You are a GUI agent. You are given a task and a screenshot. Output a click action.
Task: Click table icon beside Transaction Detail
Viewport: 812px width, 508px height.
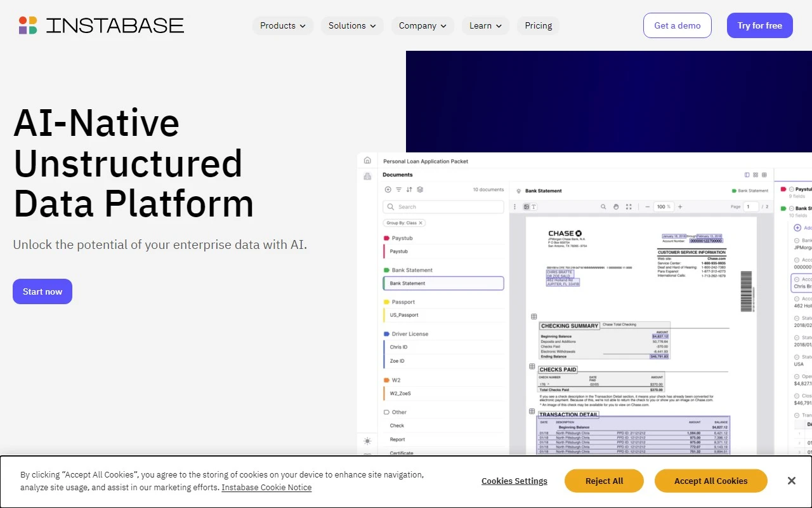pyautogui.click(x=532, y=411)
